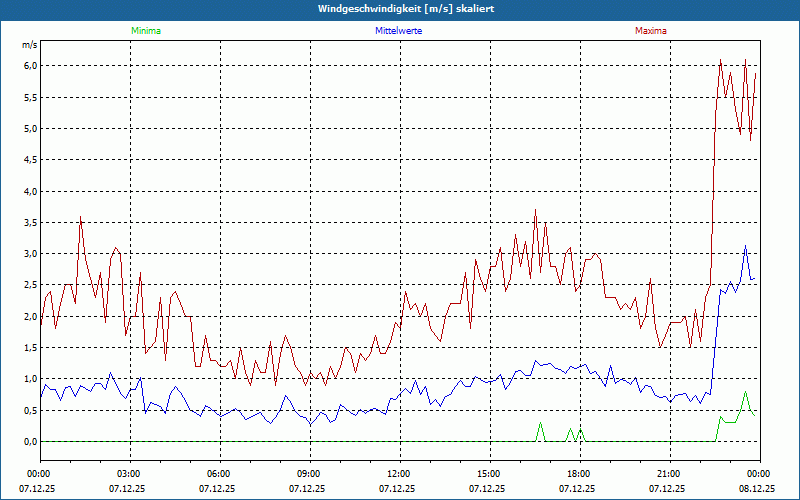800x500 pixels.
Task: Click the m/s unit label on y-axis
Action: click(x=29, y=46)
